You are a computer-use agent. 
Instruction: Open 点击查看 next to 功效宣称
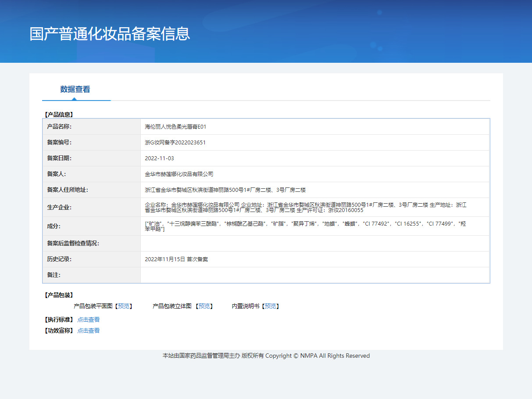tap(89, 331)
